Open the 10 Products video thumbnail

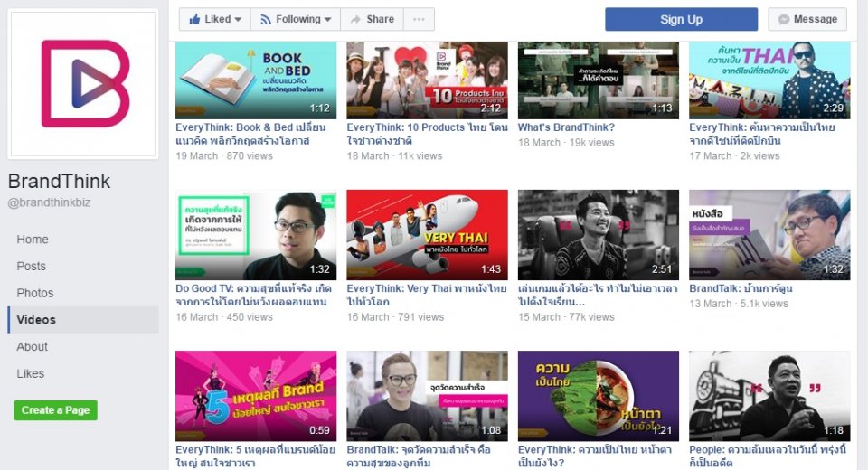click(x=427, y=80)
